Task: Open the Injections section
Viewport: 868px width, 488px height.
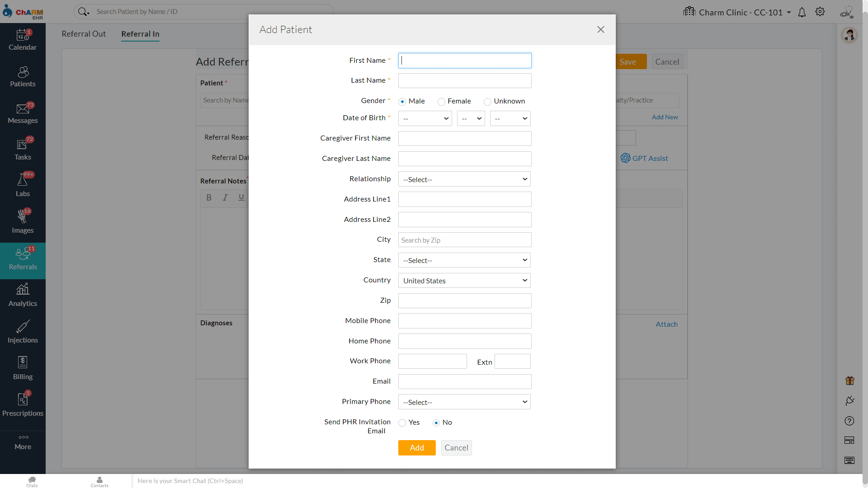Action: tap(22, 331)
